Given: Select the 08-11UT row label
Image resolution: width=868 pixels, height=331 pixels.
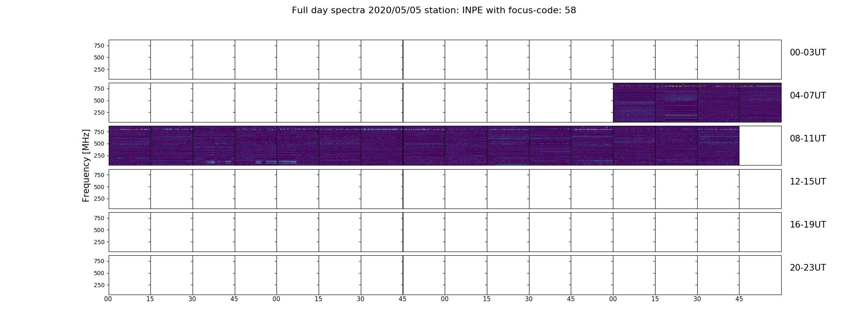Looking at the screenshot, I should 808,139.
